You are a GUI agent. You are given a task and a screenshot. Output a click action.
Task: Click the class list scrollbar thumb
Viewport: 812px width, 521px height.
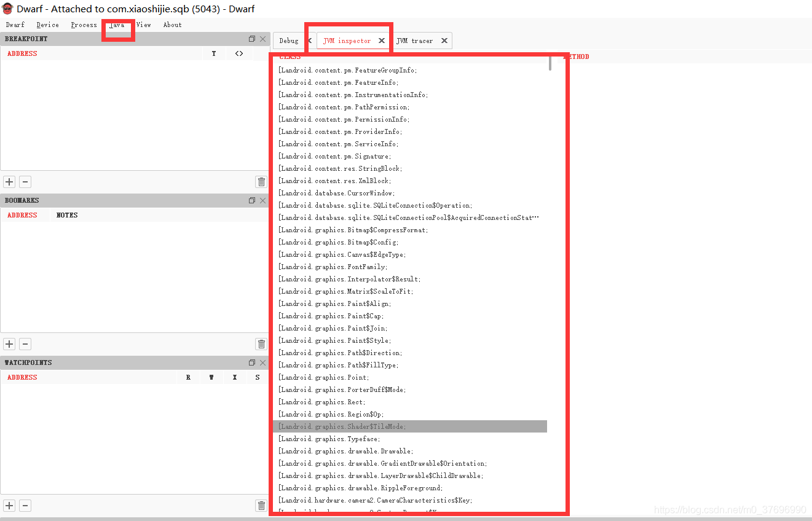[x=550, y=63]
